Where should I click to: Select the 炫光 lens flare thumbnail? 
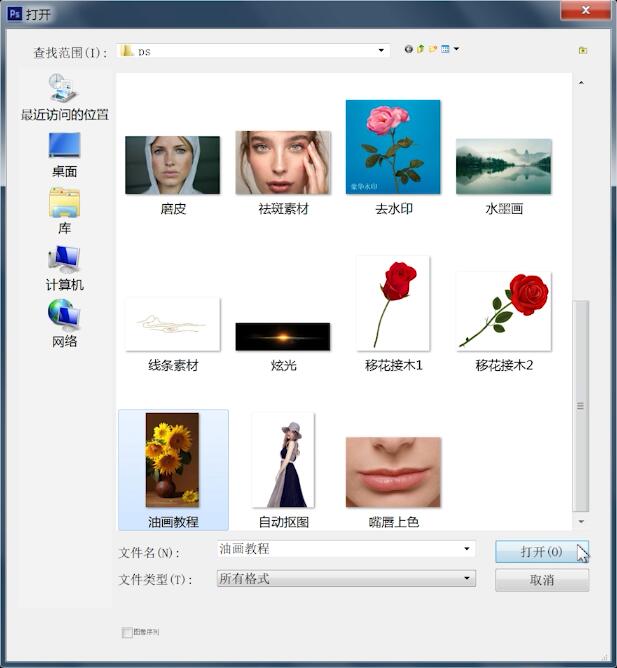[x=283, y=337]
